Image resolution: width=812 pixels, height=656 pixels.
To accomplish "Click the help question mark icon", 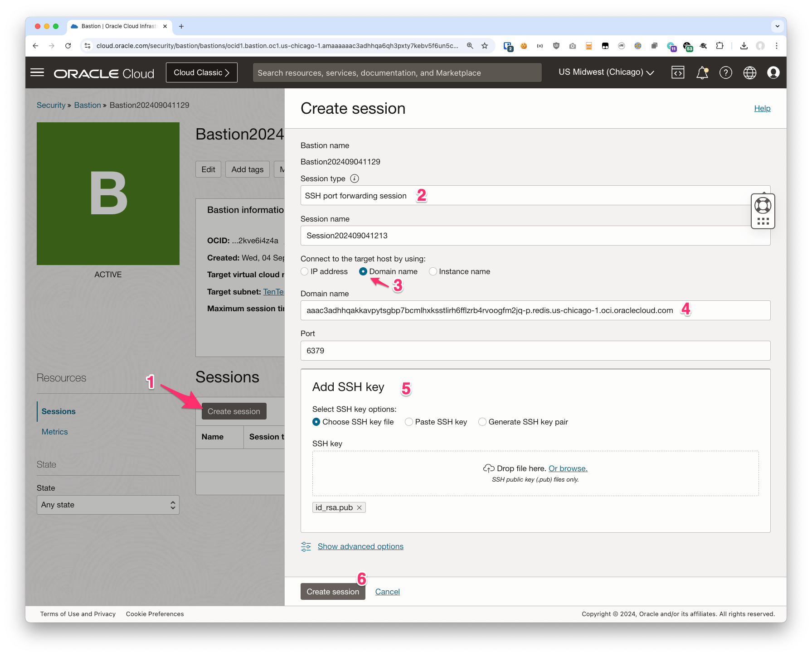I will click(725, 72).
